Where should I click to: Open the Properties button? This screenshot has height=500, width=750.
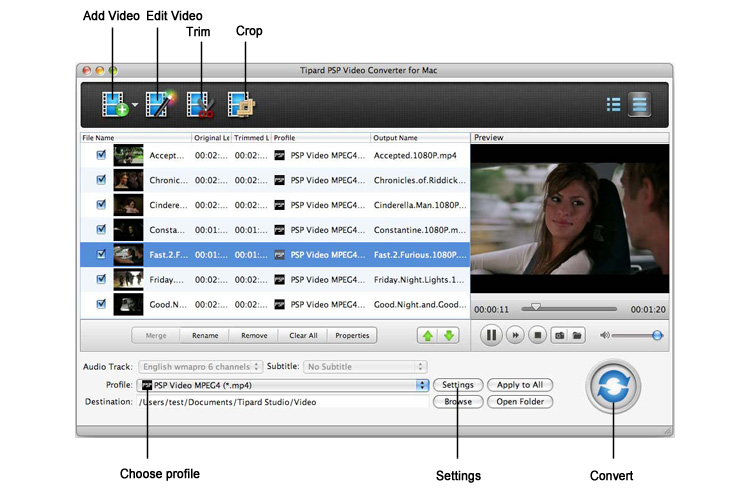pos(352,335)
